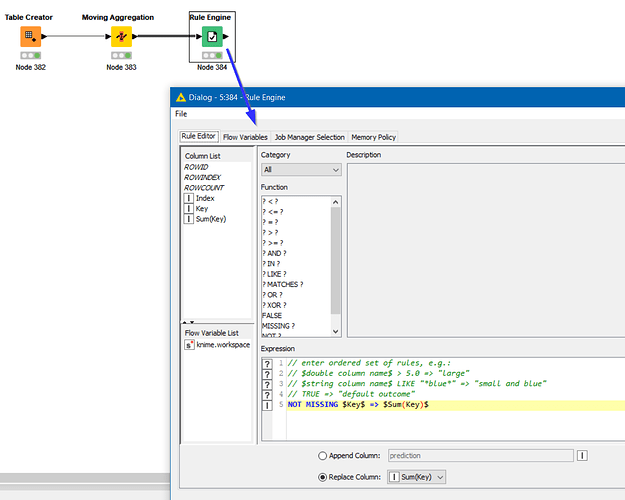Click the Function list scroll down arrow
625x500 pixels.
[336, 331]
